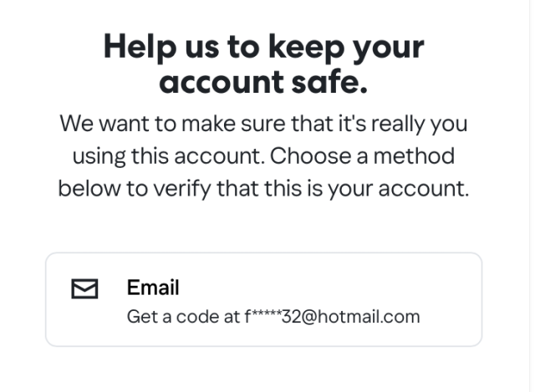This screenshot has width=535, height=392.
Task: Click the "using this account. Choose a method" line
Action: (x=263, y=156)
